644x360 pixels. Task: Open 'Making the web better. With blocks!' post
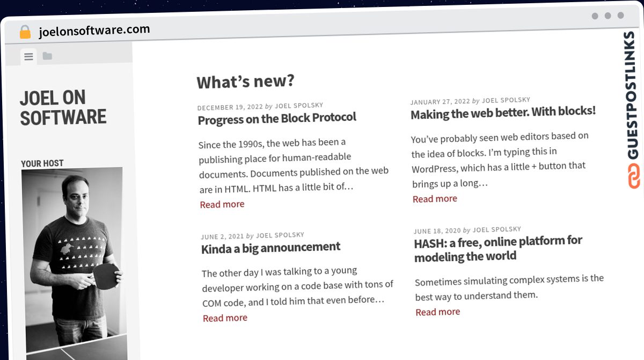coord(503,113)
